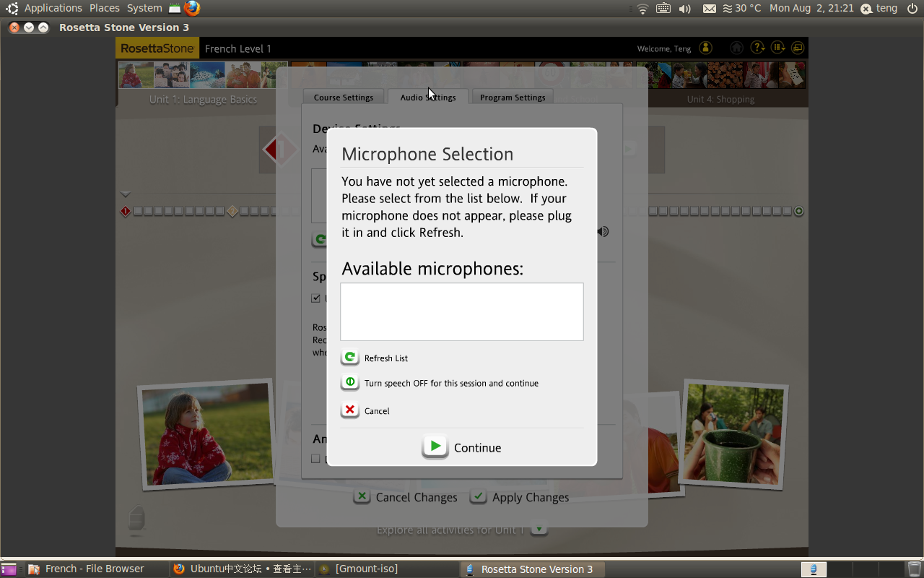Click the Home icon in the Rosetta header
Viewport: 924px width, 578px height.
pyautogui.click(x=736, y=48)
